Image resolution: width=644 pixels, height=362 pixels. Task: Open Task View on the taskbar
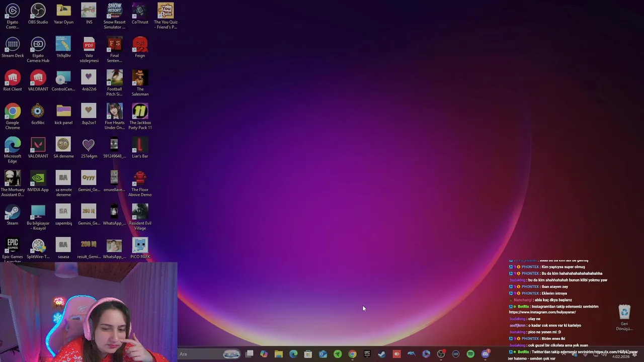pyautogui.click(x=249, y=354)
